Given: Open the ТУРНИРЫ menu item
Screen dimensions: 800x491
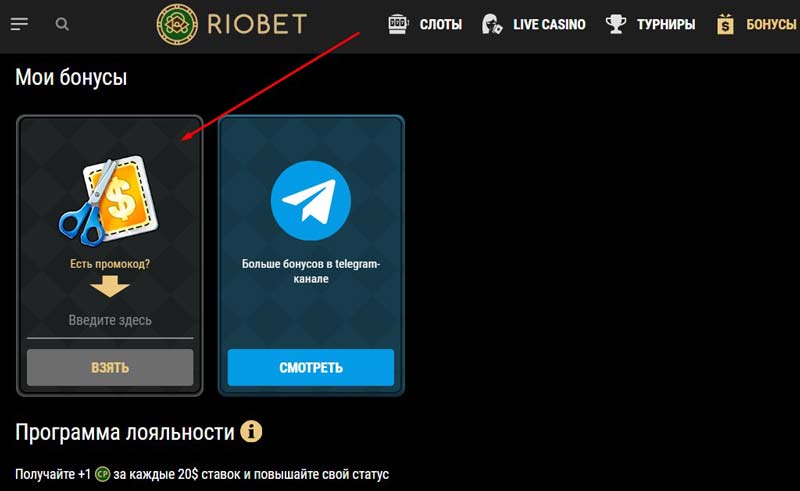Looking at the screenshot, I should click(666, 24).
